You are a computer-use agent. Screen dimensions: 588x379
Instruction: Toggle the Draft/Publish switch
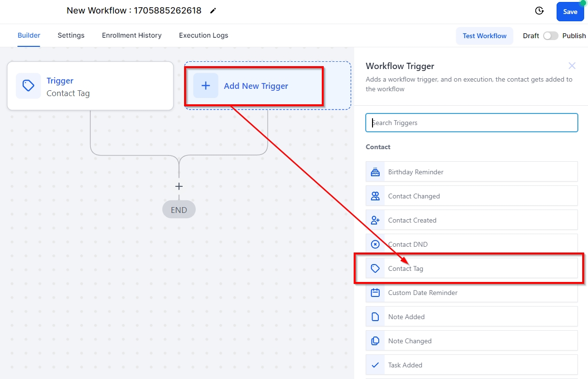coord(550,36)
